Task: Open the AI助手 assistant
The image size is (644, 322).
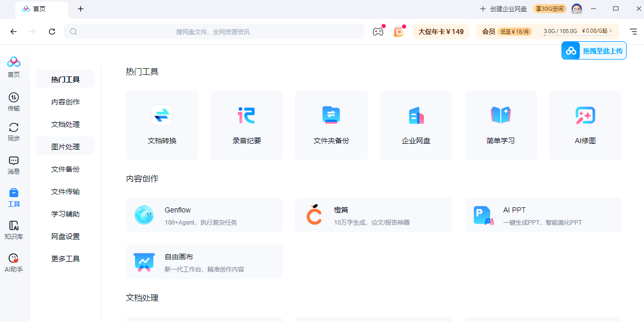Action: coord(14,263)
